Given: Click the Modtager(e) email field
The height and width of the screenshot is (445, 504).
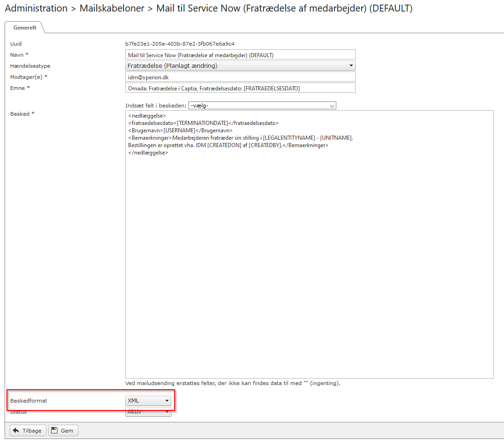Looking at the screenshot, I should point(240,77).
